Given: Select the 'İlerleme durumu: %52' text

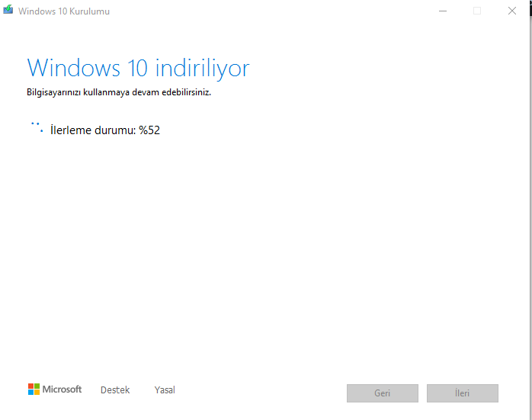Looking at the screenshot, I should (x=105, y=130).
